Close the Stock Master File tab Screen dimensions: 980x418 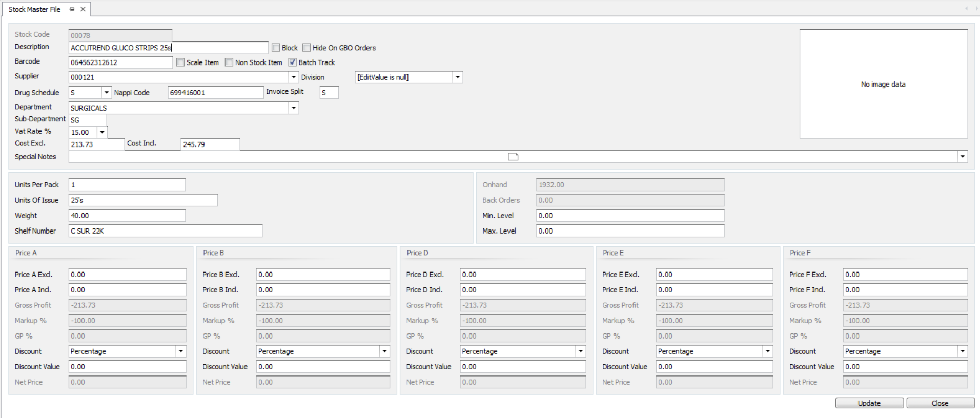point(83,9)
